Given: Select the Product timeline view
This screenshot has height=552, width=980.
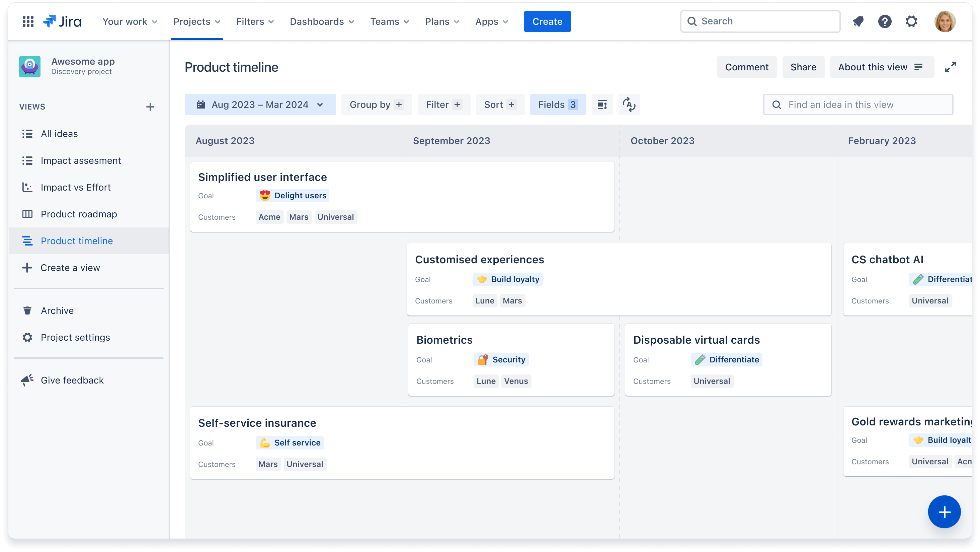Looking at the screenshot, I should coord(76,240).
